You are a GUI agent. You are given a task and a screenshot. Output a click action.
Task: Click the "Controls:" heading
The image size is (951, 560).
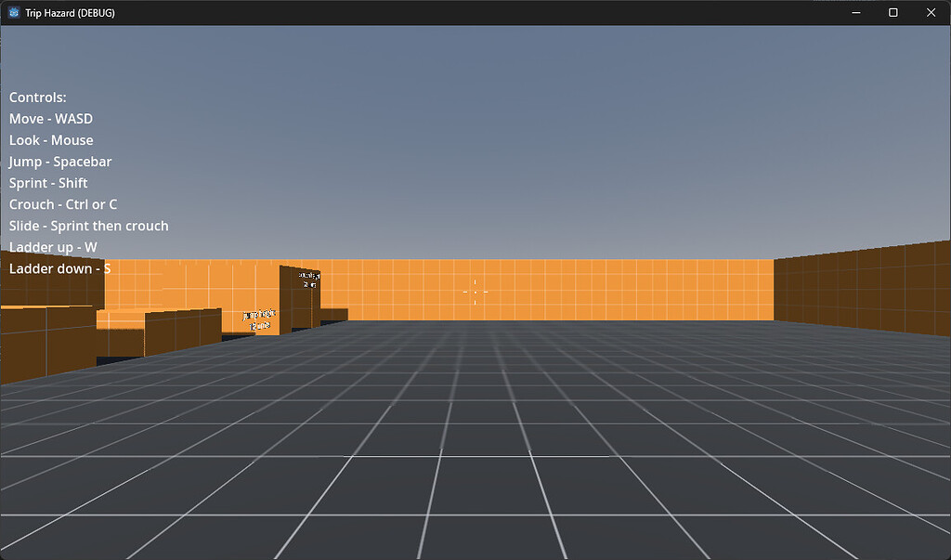(x=37, y=98)
